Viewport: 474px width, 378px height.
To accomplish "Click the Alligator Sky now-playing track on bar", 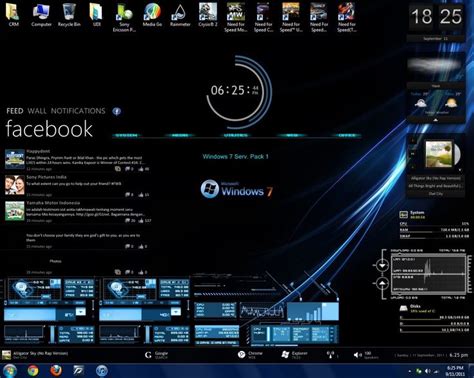I will 35,355.
